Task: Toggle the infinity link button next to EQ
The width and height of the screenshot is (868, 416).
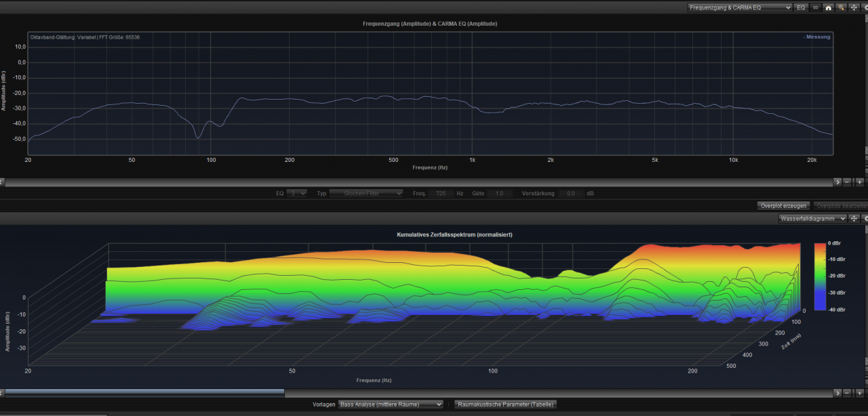Action: (x=815, y=7)
